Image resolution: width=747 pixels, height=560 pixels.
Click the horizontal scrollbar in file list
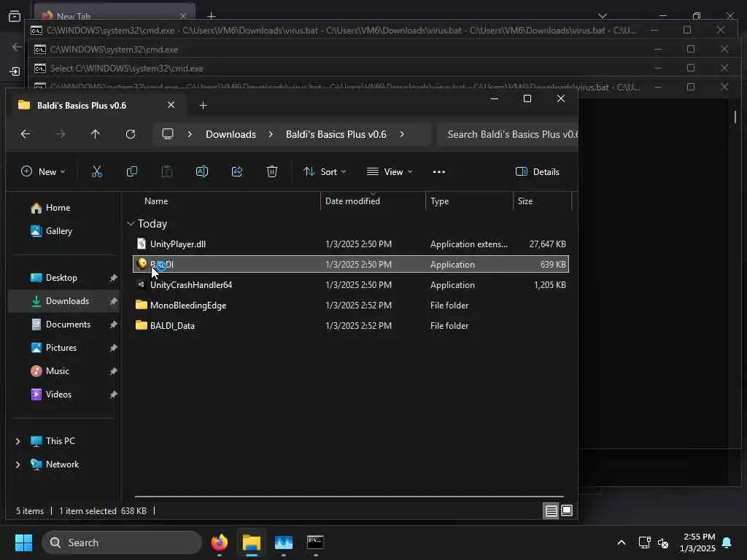click(349, 496)
